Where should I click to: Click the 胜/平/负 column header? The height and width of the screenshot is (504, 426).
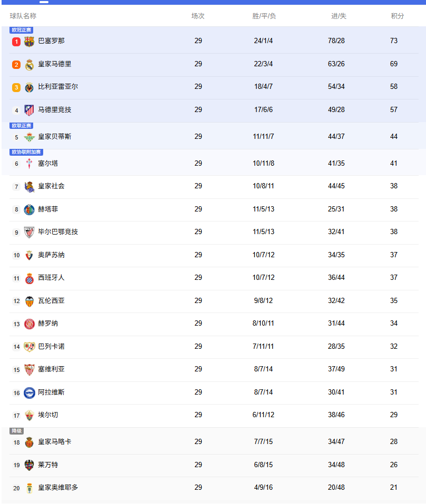pos(264,16)
